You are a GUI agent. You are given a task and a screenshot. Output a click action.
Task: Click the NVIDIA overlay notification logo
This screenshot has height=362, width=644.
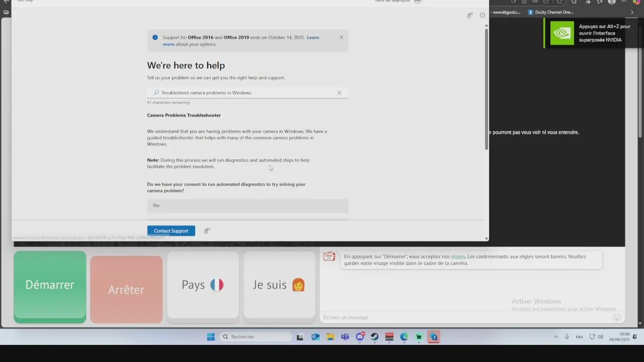coord(562,33)
